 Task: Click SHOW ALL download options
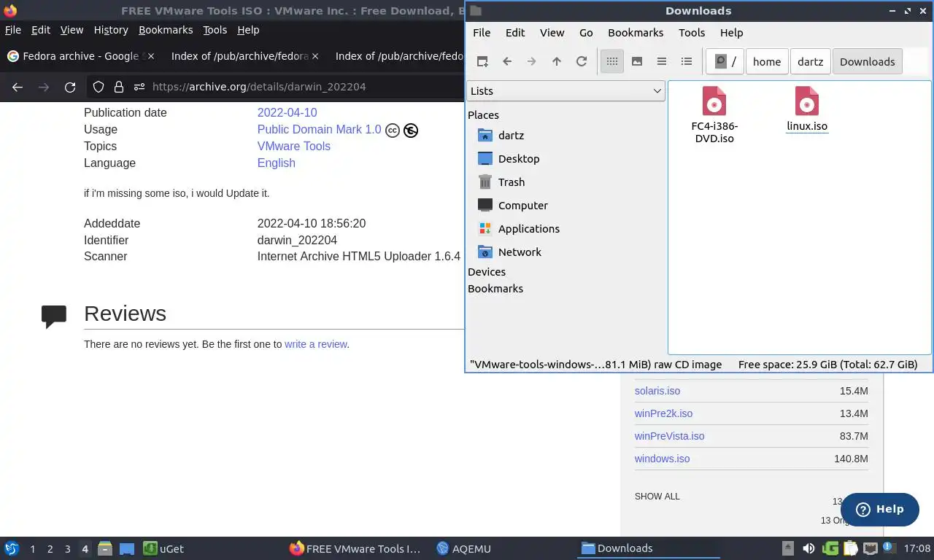tap(657, 497)
